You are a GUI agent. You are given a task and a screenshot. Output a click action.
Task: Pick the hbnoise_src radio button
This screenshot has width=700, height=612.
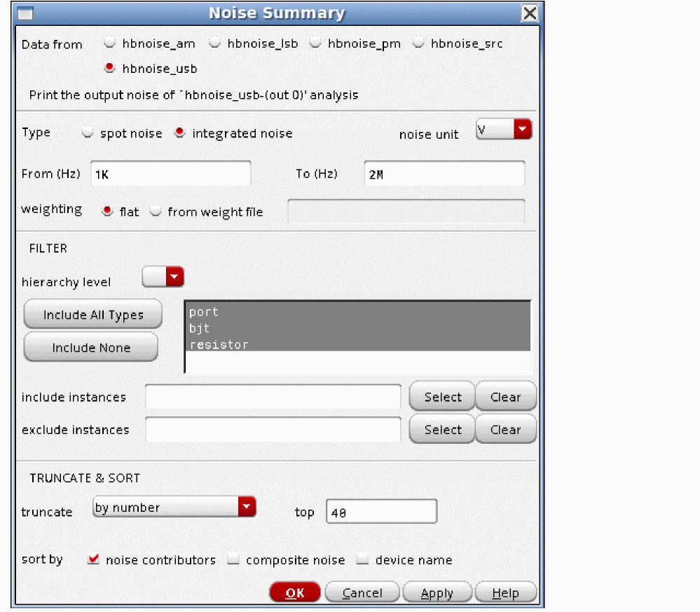tap(418, 43)
